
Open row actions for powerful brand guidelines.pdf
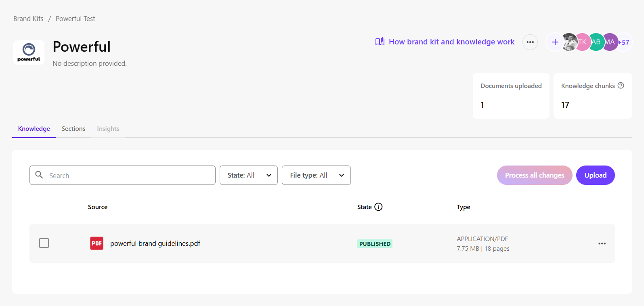[x=602, y=243]
